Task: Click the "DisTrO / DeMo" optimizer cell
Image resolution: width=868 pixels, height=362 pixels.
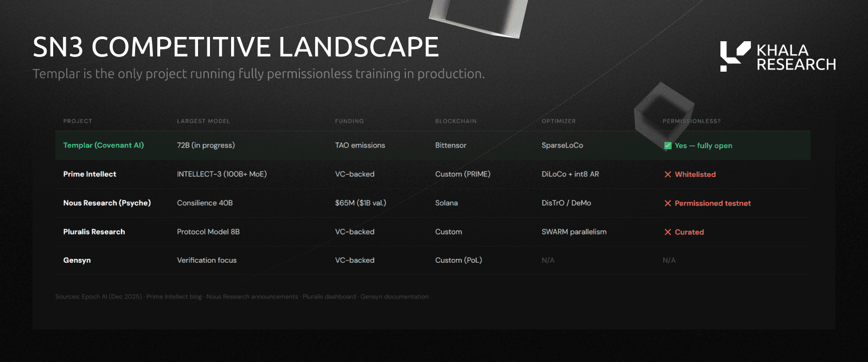Action: tap(566, 202)
